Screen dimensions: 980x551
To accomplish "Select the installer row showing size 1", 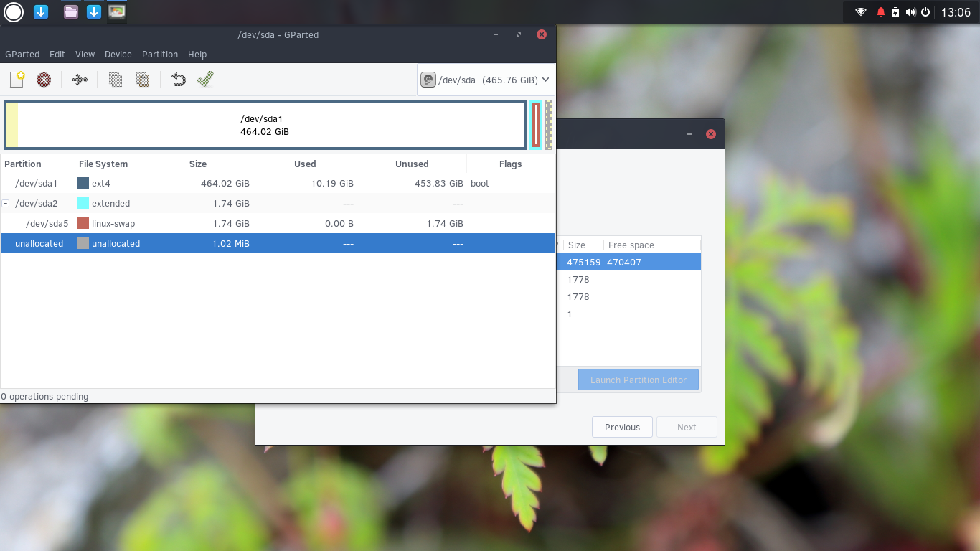I will (x=628, y=314).
